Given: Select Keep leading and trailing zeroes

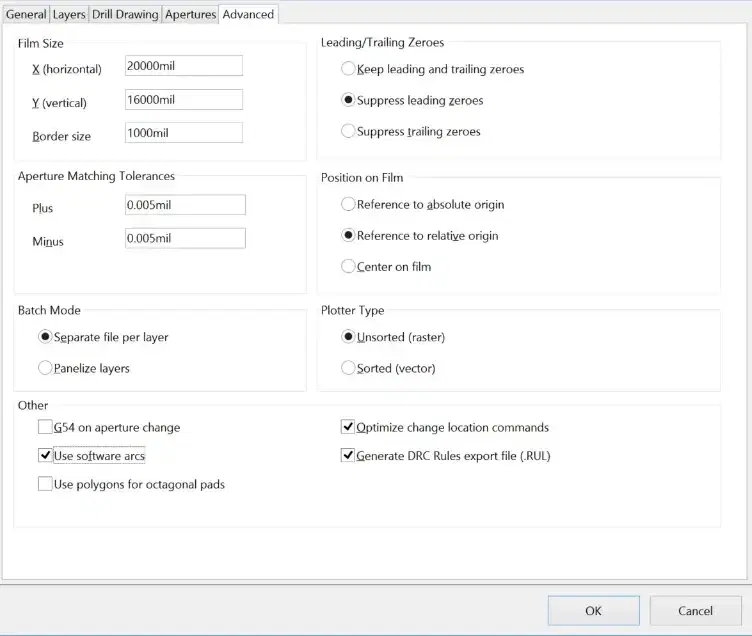Looking at the screenshot, I should [349, 69].
